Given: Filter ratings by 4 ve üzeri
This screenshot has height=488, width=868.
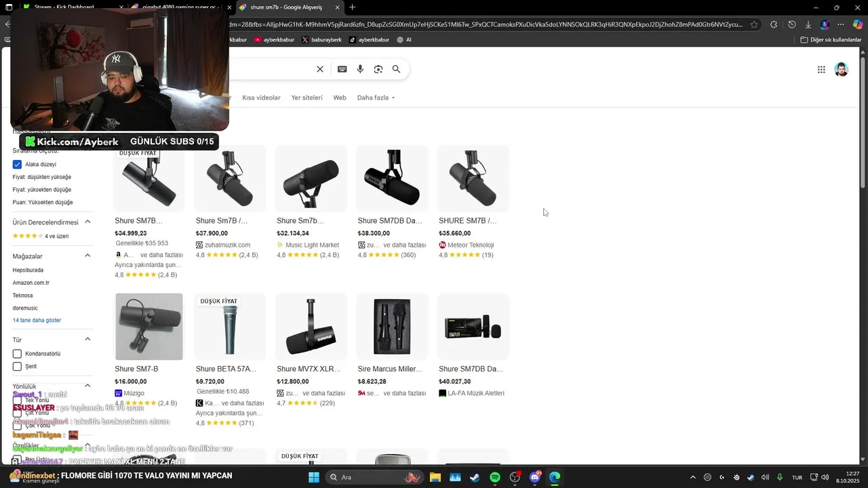Looking at the screenshot, I should 41,236.
